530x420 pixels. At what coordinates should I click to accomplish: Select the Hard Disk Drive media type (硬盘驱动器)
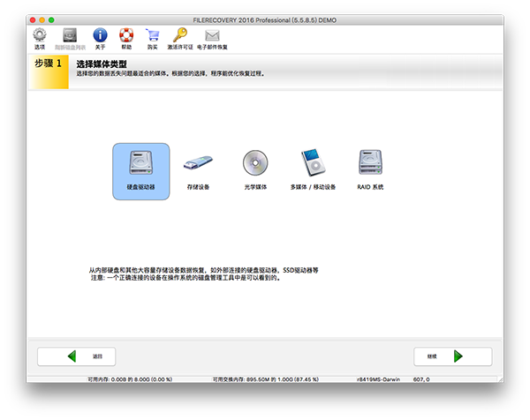tap(141, 171)
